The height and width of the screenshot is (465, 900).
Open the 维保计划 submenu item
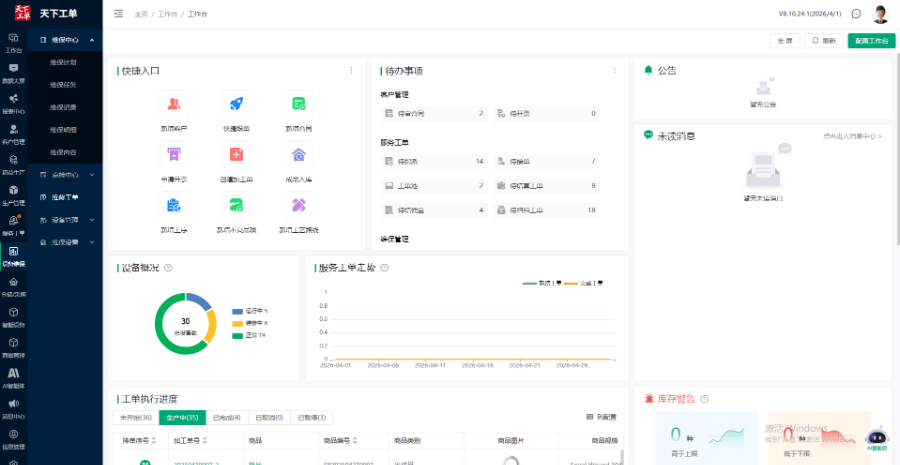pos(65,62)
